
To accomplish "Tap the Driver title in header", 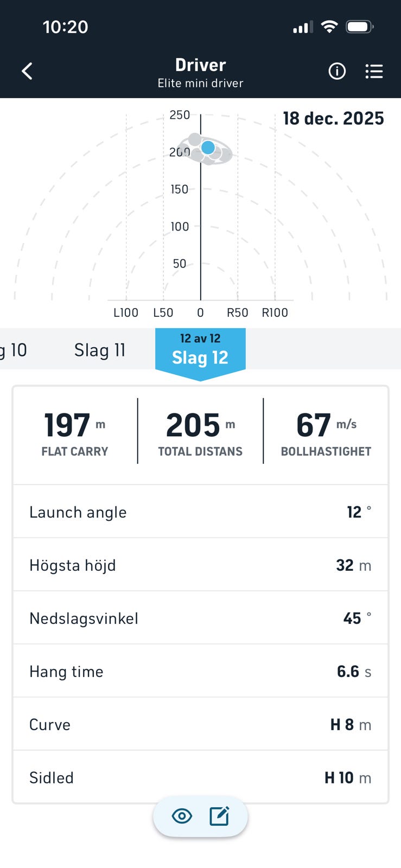I will 200,65.
